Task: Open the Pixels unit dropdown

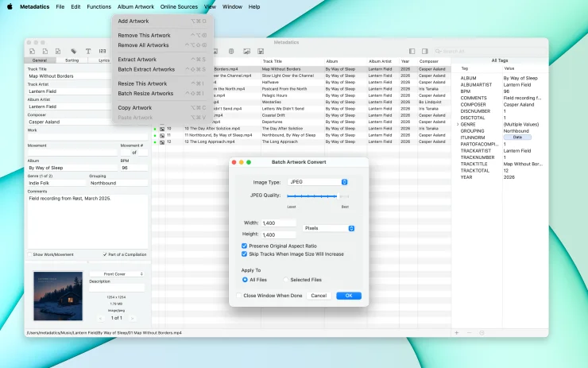Action: coord(328,228)
